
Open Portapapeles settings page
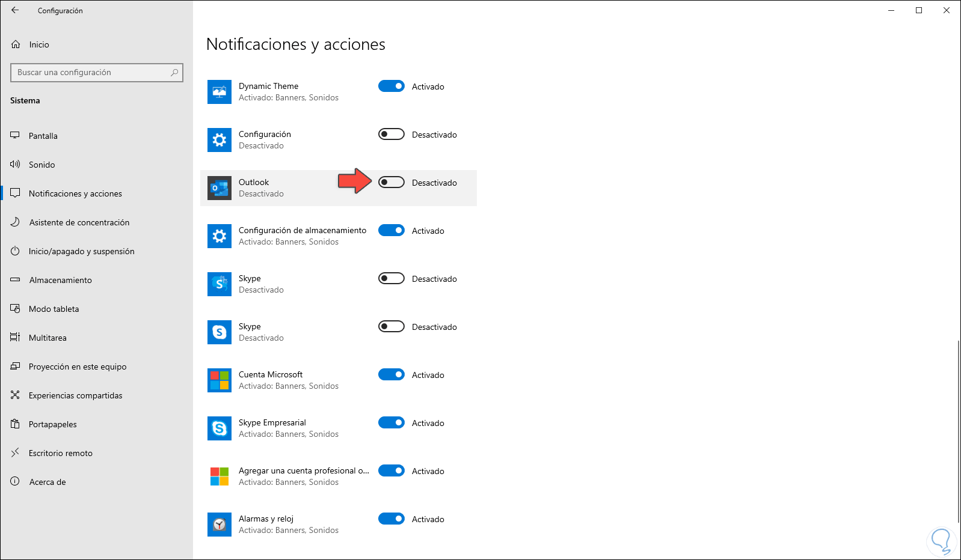(53, 424)
